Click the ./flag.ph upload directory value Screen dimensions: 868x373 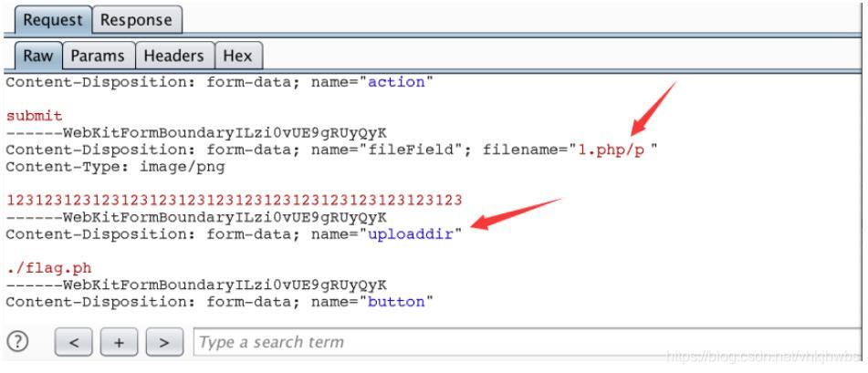point(48,268)
